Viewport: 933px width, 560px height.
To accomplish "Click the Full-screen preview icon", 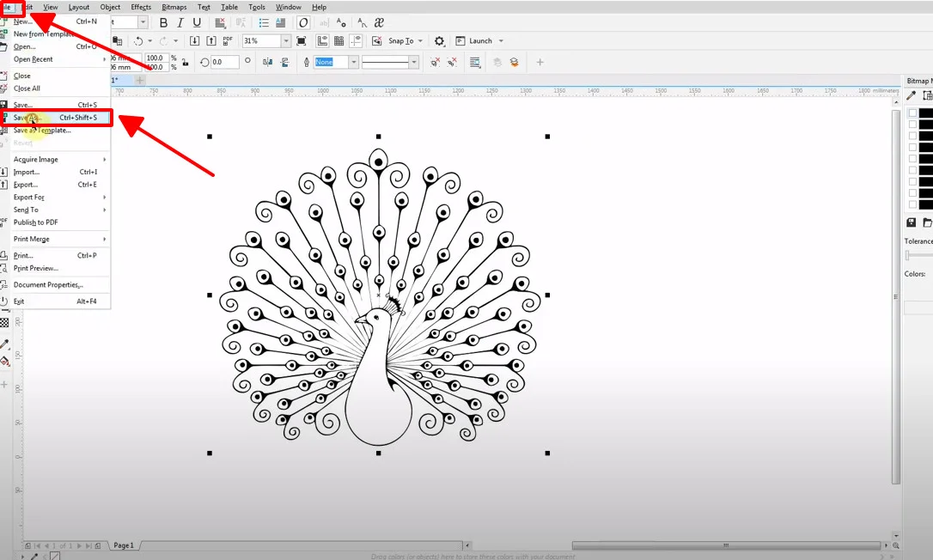I will click(302, 41).
